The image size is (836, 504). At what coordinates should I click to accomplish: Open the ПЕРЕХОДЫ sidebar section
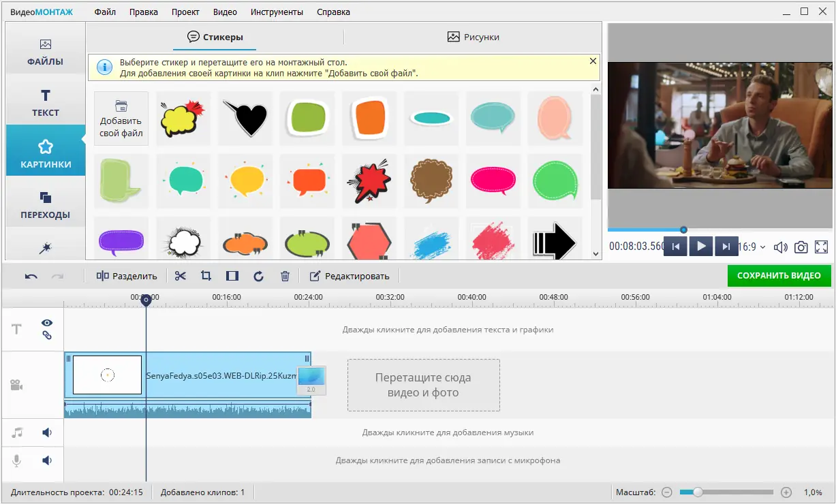point(46,205)
